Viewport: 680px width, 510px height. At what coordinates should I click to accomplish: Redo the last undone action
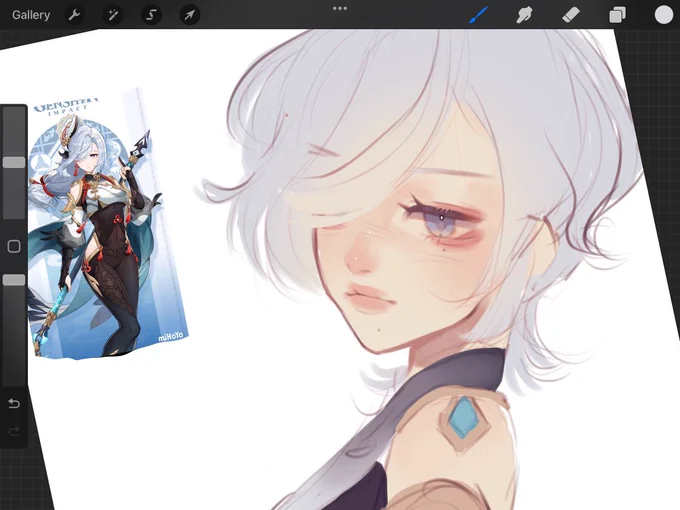[x=14, y=432]
